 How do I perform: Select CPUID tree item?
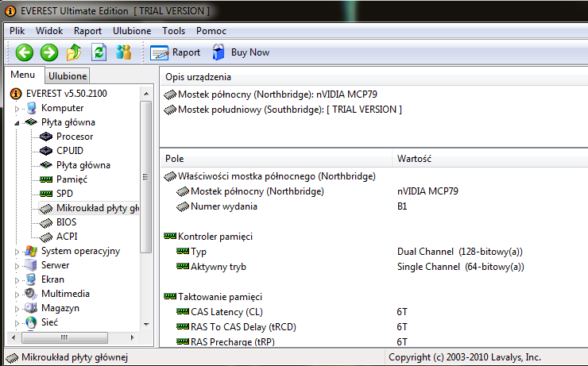pyautogui.click(x=70, y=151)
